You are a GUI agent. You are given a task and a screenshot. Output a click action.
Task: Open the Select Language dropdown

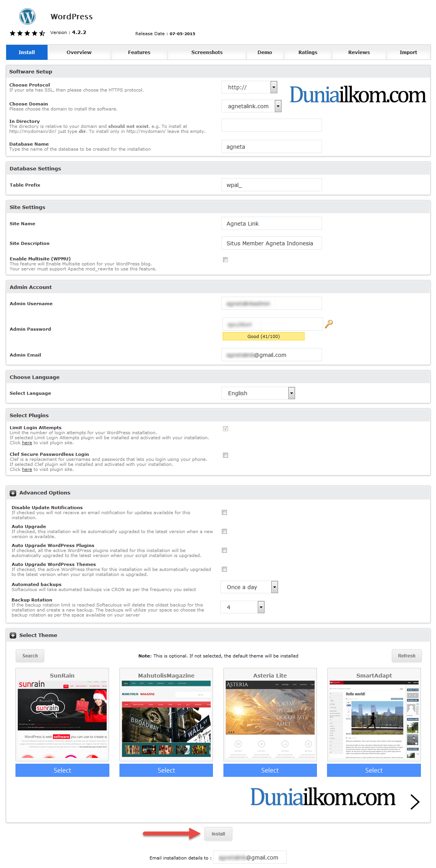(258, 393)
